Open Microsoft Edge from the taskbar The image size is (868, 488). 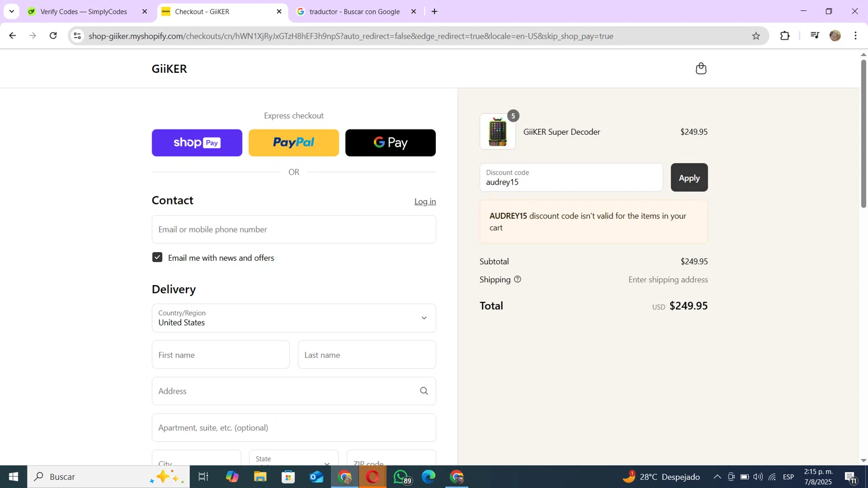[x=429, y=477]
